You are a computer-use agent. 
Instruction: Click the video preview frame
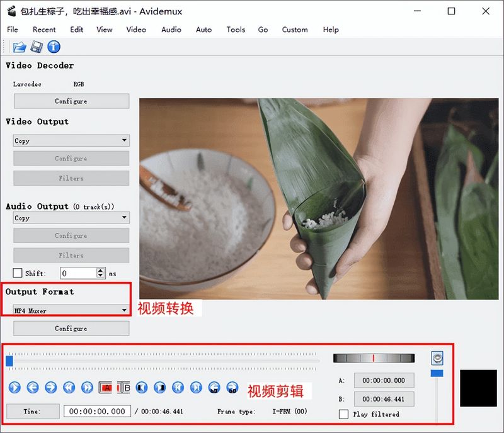(319, 199)
